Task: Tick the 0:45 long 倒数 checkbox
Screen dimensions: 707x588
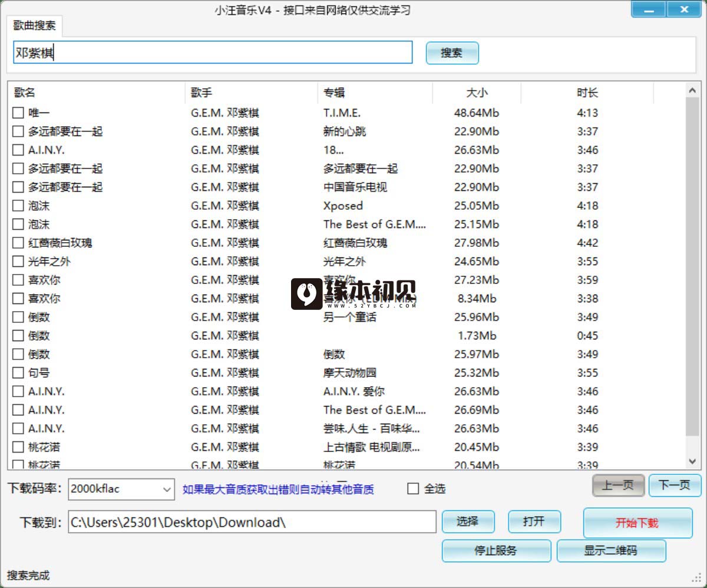Action: coord(18,335)
